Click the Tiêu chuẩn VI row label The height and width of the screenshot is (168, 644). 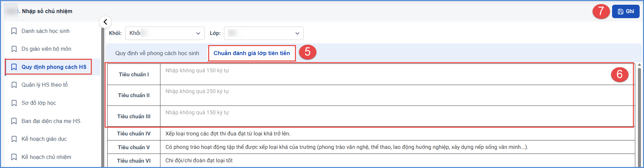pos(134,161)
